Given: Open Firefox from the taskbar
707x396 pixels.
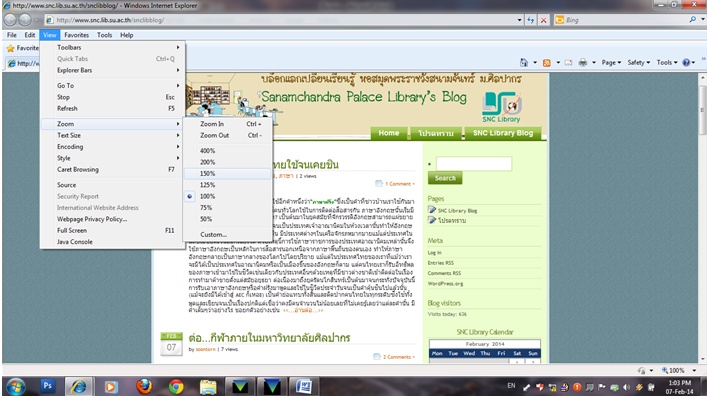Looking at the screenshot, I should pyautogui.click(x=144, y=387).
